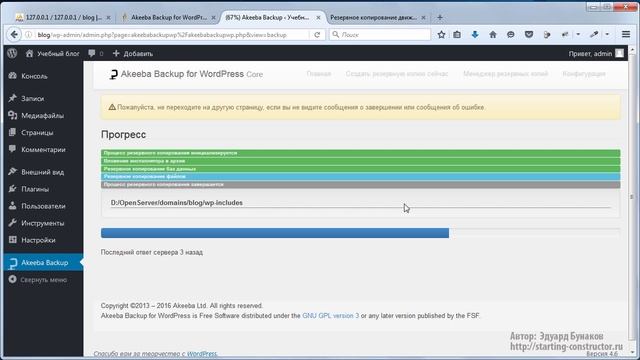This screenshot has height=360, width=640.
Task: Open Внешний вид in the sidebar
Action: (42, 172)
